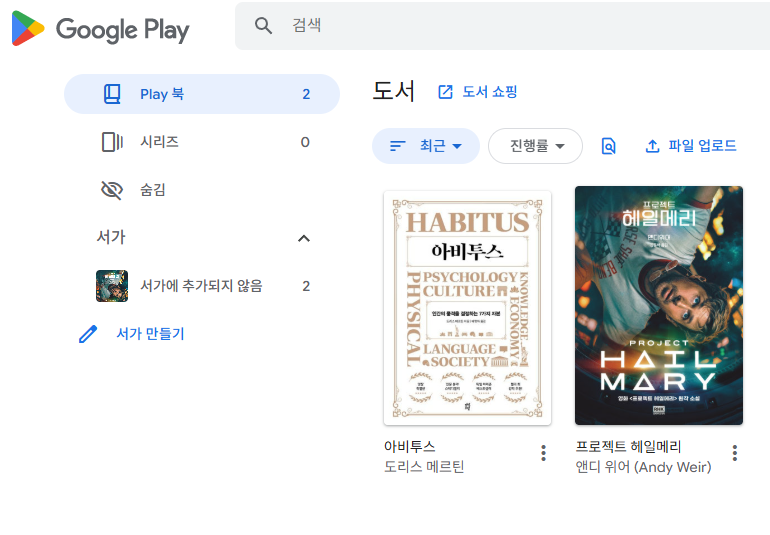Click the external-link icon beside 도서 쇼핑
770x535 pixels.
tap(445, 92)
